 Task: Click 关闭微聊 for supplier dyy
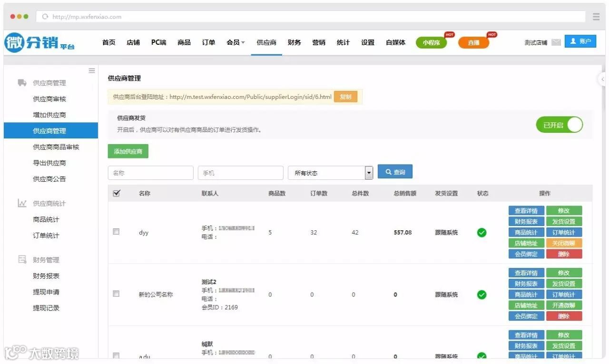click(x=564, y=243)
